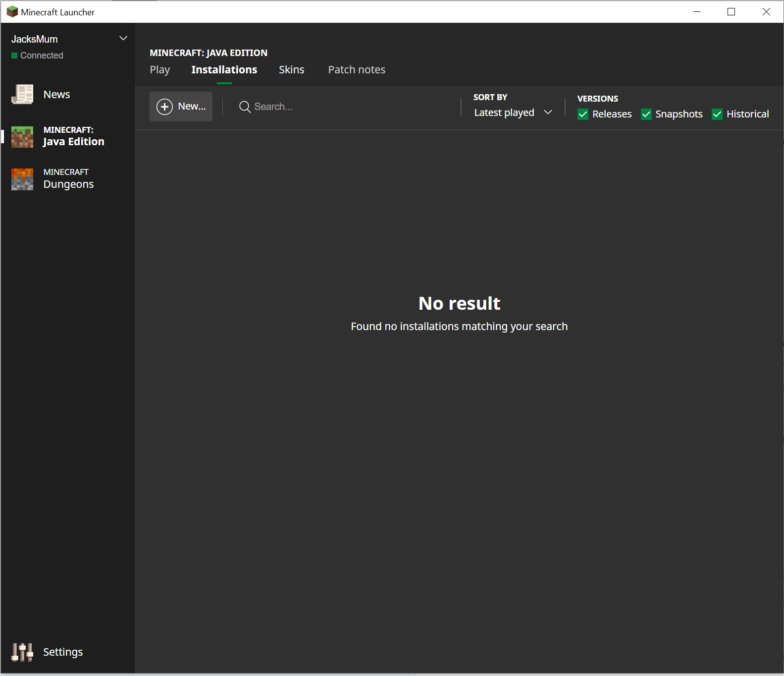View the Patch notes tab
Screen dimensions: 784x676
pos(357,70)
